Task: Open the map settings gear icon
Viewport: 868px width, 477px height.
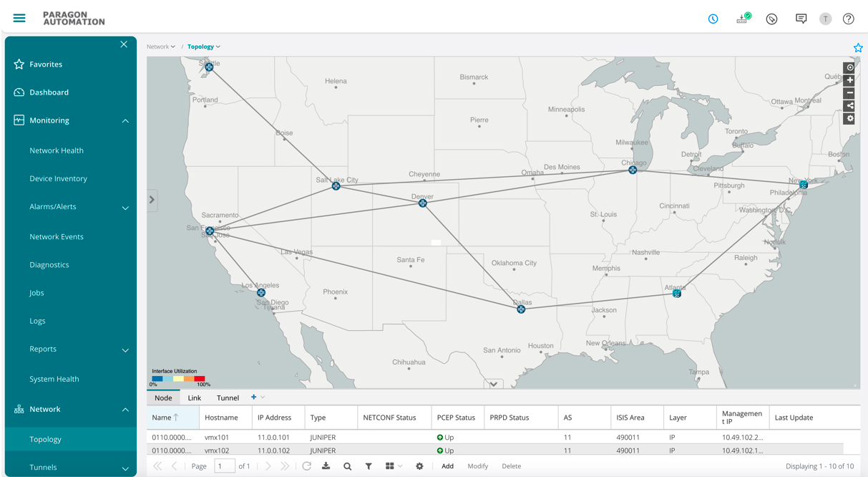Action: click(x=849, y=117)
